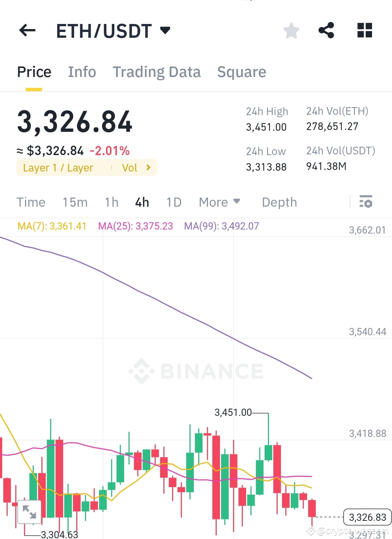
Task: Expand the Vol tag chevron
Action: pyautogui.click(x=148, y=167)
